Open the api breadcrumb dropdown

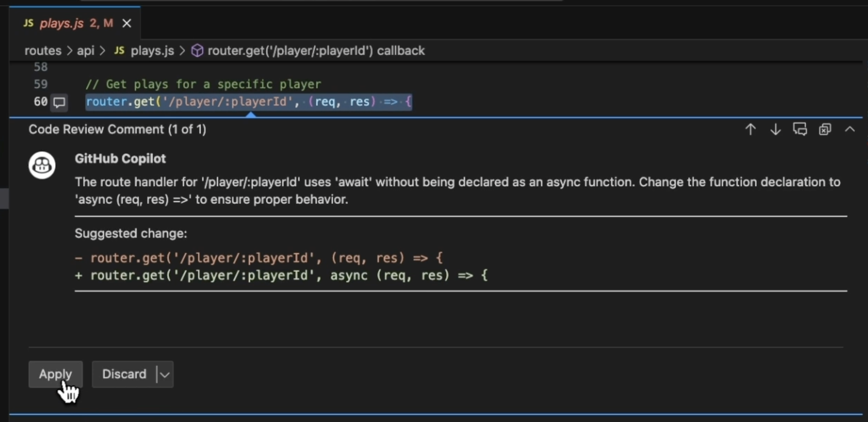tap(85, 51)
